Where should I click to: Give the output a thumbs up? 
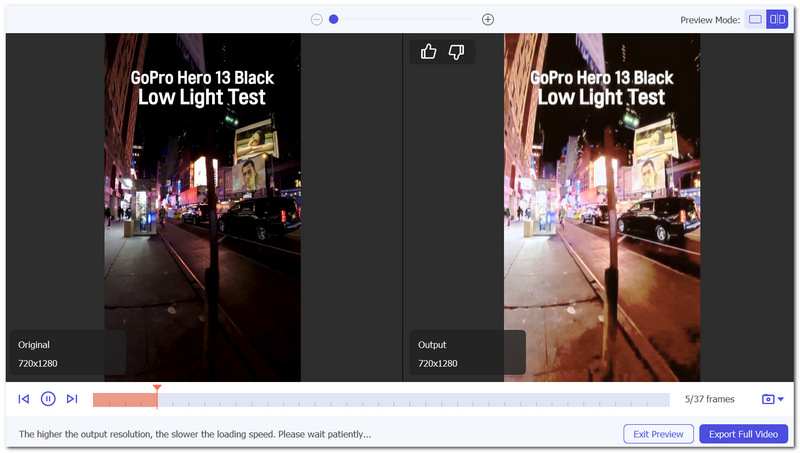429,52
